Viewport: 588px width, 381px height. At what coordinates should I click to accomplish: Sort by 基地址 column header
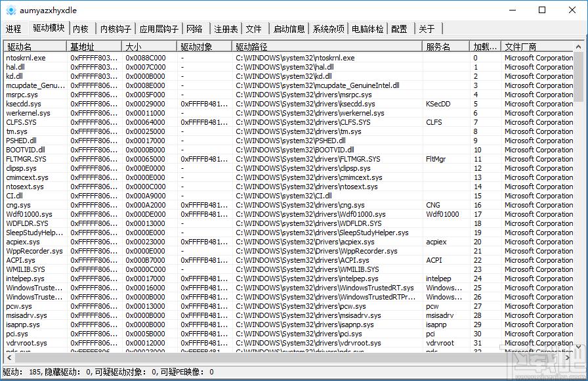(94, 47)
